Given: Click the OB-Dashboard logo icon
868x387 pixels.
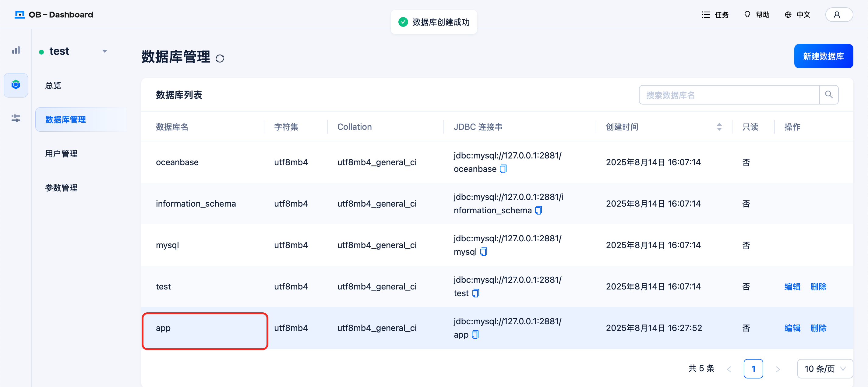Looking at the screenshot, I should click(x=20, y=15).
